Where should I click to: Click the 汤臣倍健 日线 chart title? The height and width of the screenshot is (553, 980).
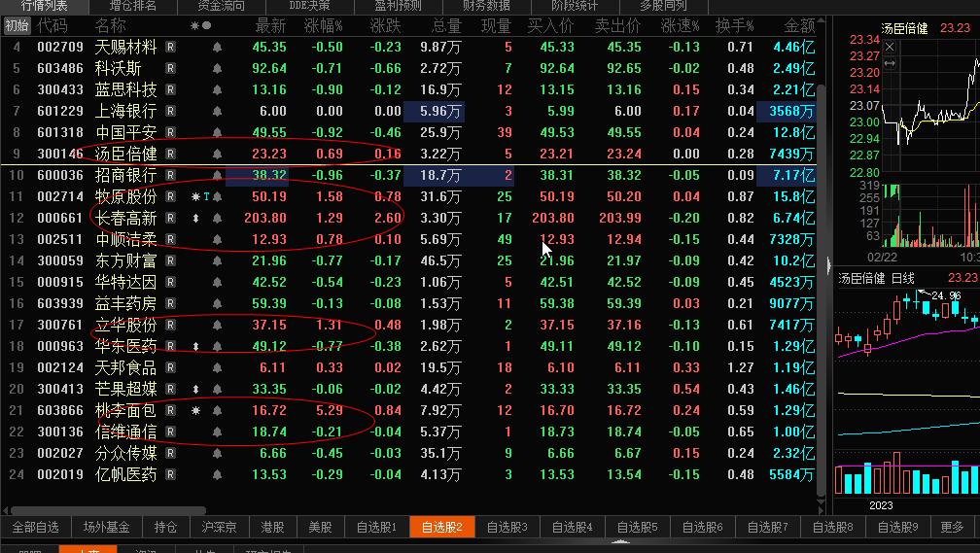pyautogui.click(x=876, y=278)
